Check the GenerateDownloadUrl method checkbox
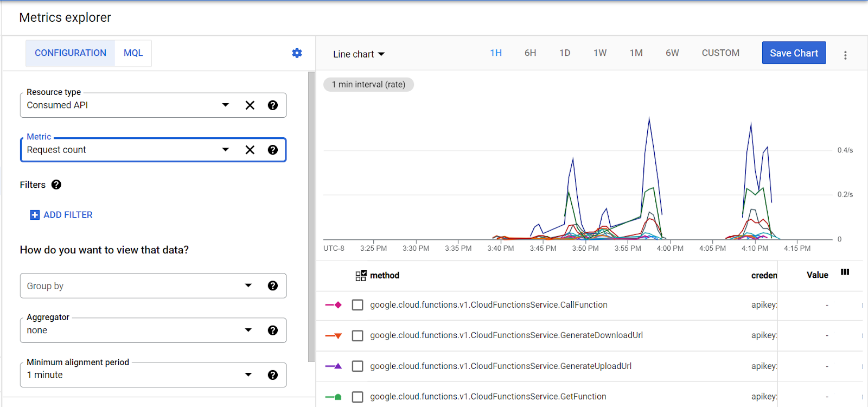 point(358,336)
